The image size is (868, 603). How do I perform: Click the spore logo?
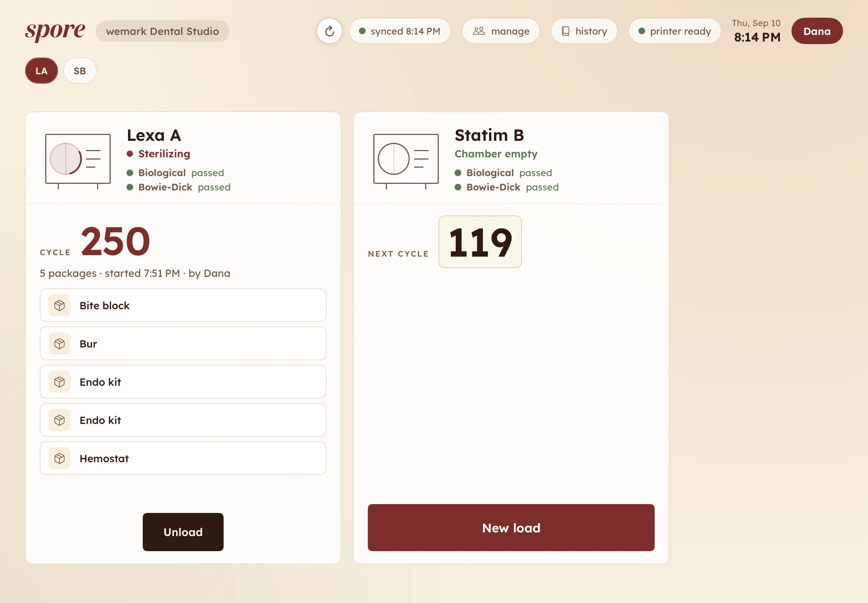(55, 31)
